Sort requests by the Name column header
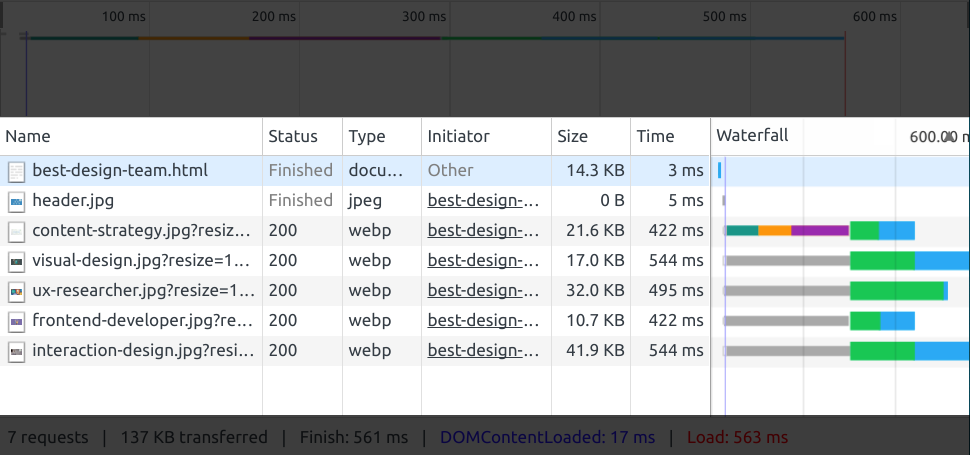Image resolution: width=970 pixels, height=455 pixels. click(x=28, y=137)
